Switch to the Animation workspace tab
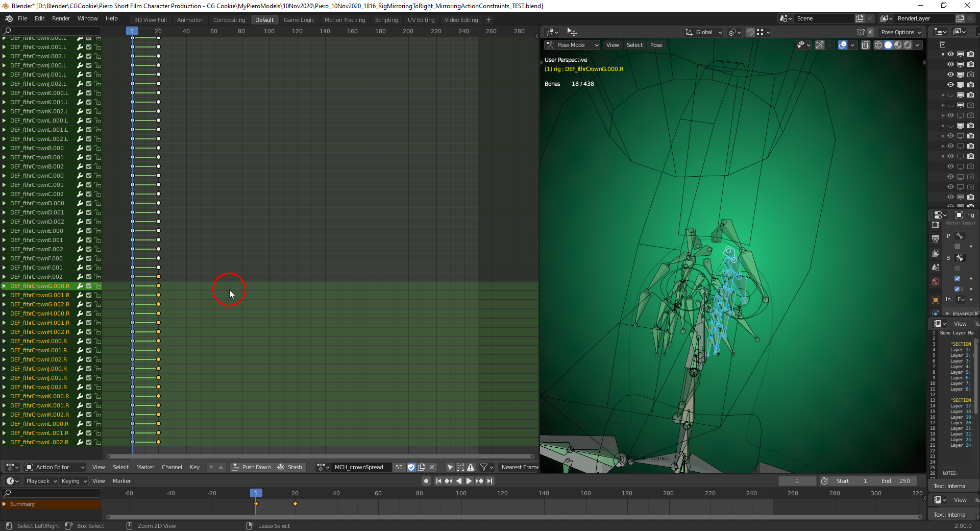 click(190, 20)
